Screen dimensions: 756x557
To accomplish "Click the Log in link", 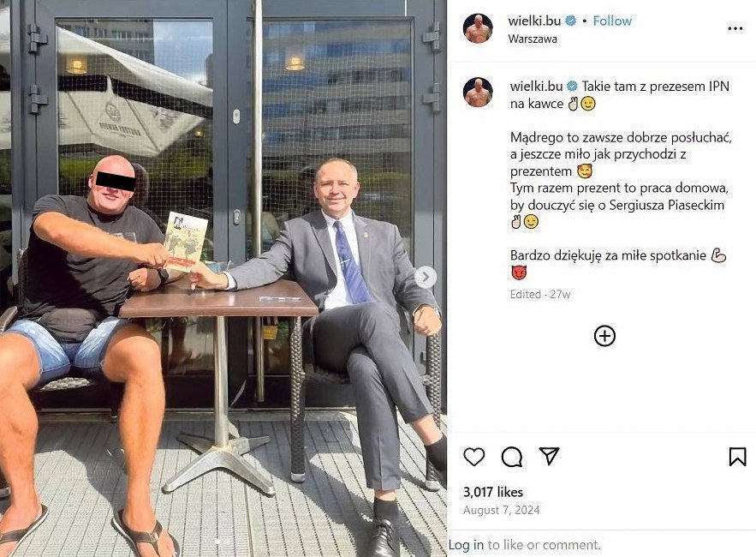I will [x=466, y=545].
